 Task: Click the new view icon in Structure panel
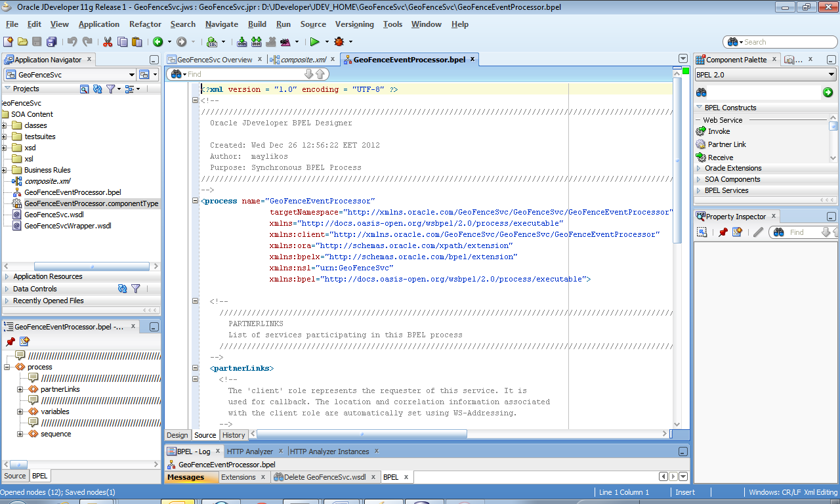coord(24,341)
